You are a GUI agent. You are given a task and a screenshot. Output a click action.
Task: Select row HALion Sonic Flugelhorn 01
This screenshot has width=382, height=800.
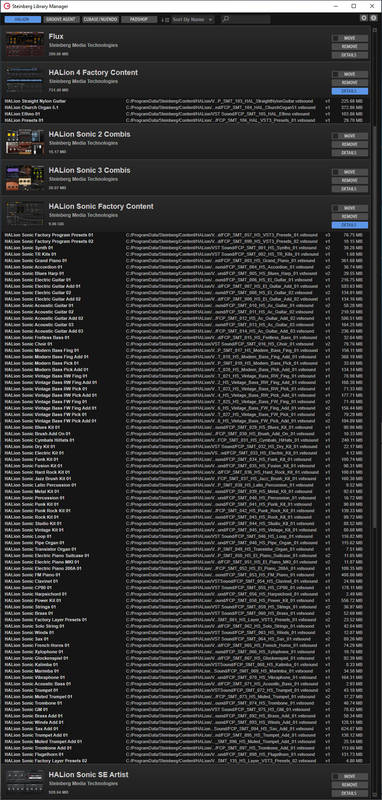pos(186,754)
